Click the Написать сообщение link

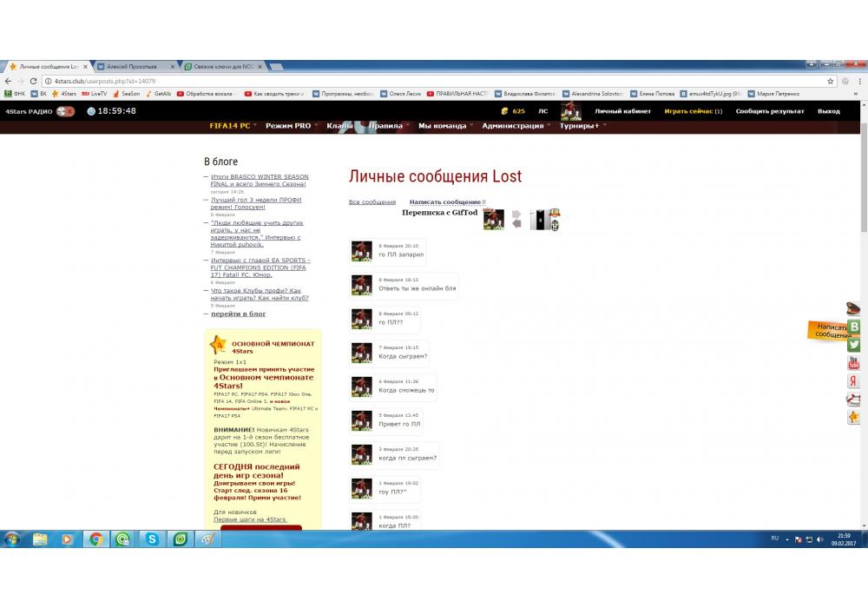point(444,202)
